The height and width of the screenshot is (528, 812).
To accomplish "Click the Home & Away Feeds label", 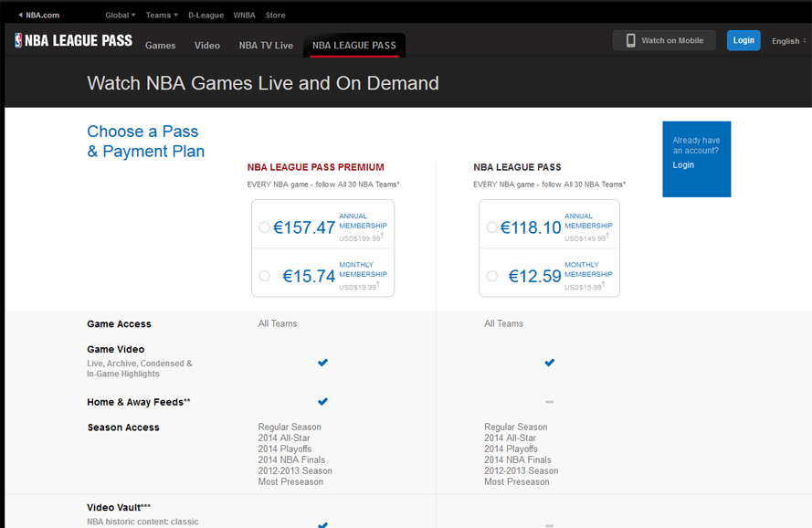I will click(139, 402).
